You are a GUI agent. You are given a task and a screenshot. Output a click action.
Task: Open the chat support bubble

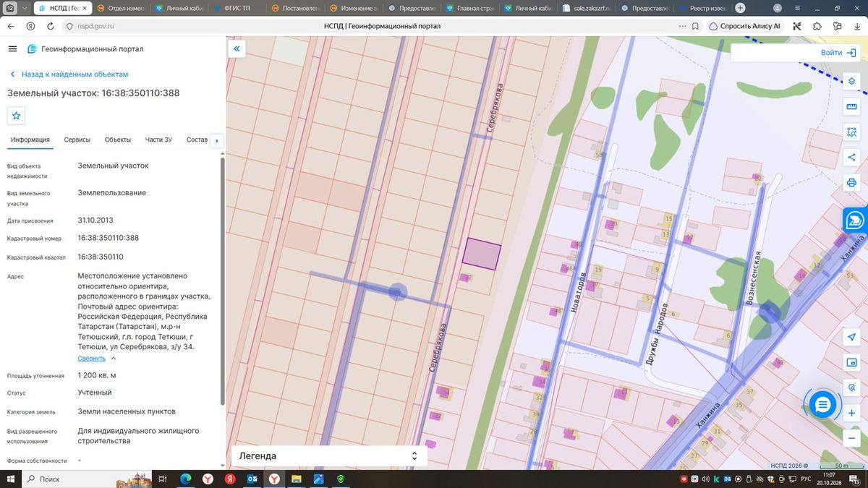(x=822, y=405)
